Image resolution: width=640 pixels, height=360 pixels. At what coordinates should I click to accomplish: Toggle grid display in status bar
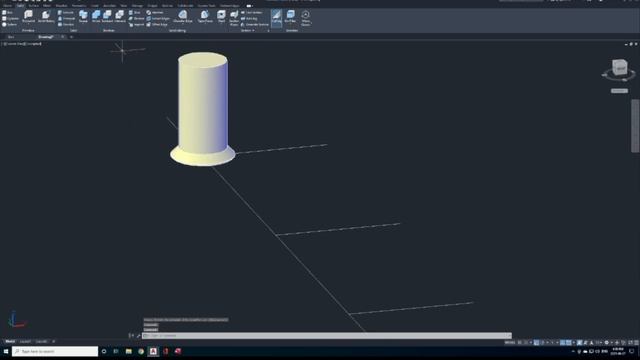tap(520, 343)
